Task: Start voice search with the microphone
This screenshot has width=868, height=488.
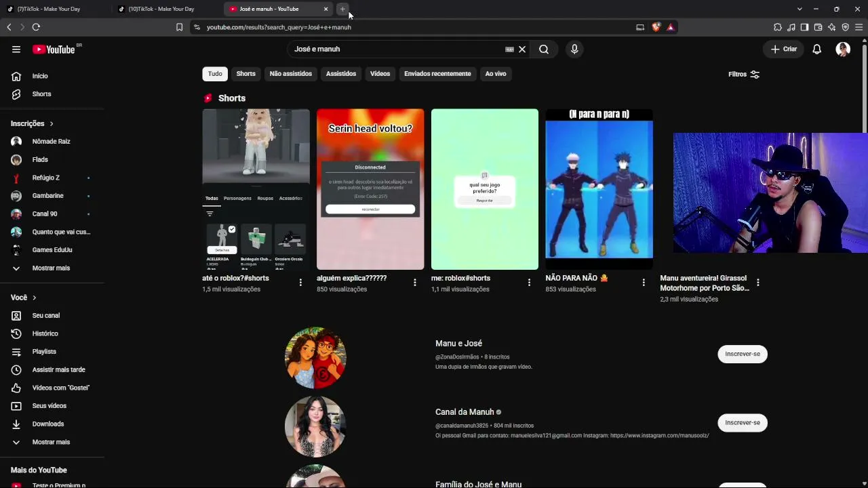Action: click(x=574, y=49)
